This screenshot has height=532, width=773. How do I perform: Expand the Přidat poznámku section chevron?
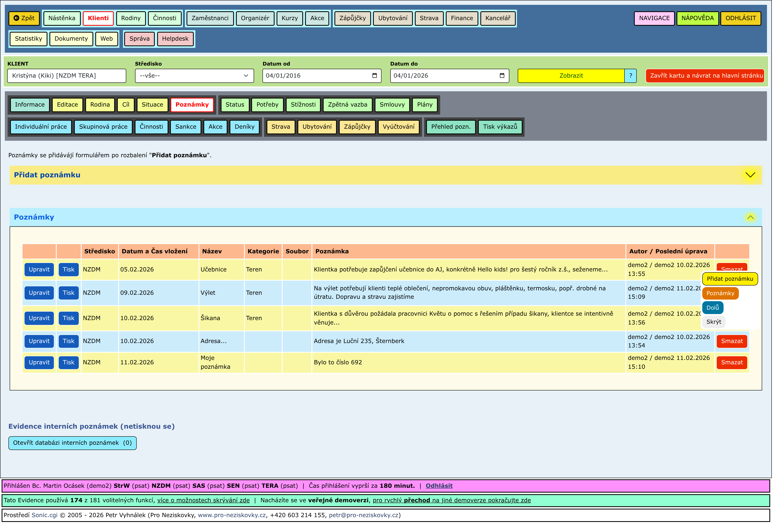coord(750,175)
